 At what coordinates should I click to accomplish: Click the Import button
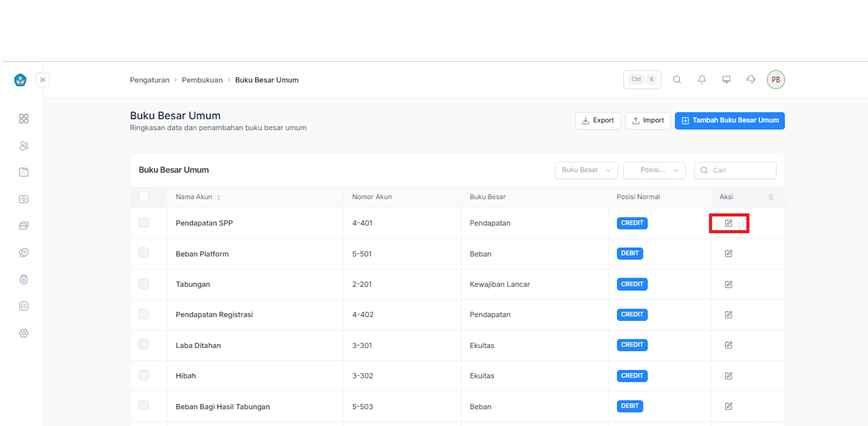(648, 120)
